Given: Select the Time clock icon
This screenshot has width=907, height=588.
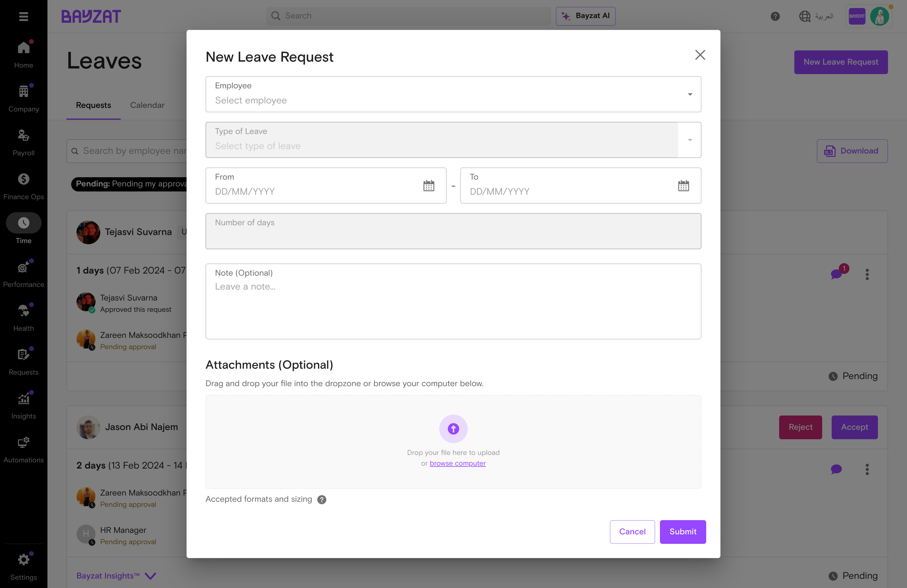Looking at the screenshot, I should [24, 223].
